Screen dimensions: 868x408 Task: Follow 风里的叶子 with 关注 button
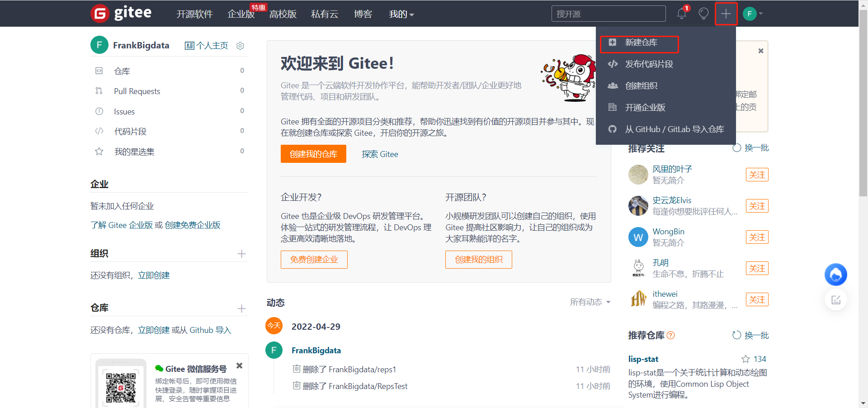[757, 175]
